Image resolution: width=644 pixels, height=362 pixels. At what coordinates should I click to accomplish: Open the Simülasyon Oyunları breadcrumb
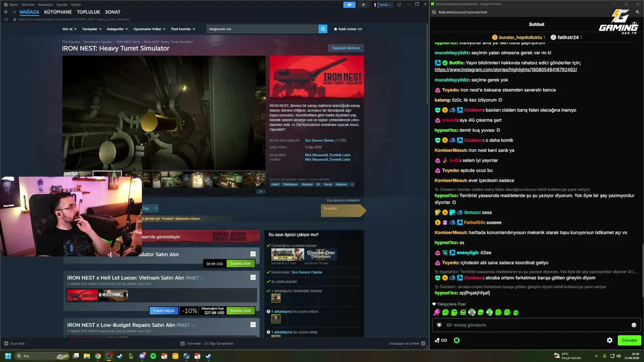point(98,42)
